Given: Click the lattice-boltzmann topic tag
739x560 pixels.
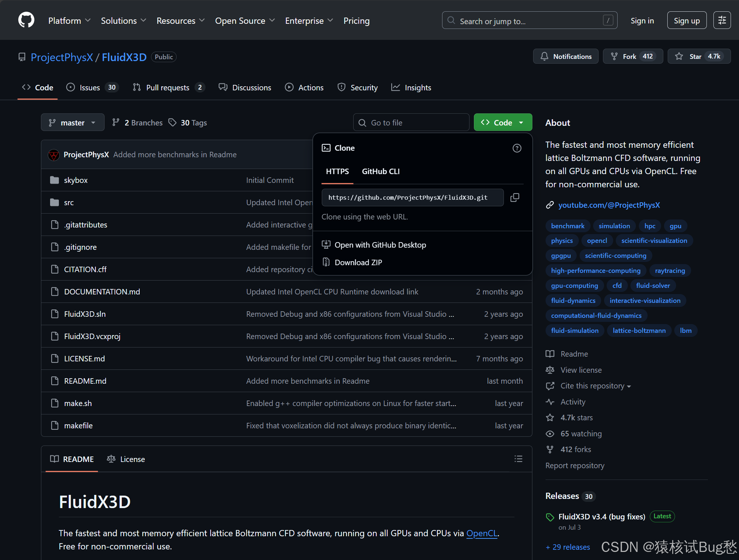Looking at the screenshot, I should 639,331.
